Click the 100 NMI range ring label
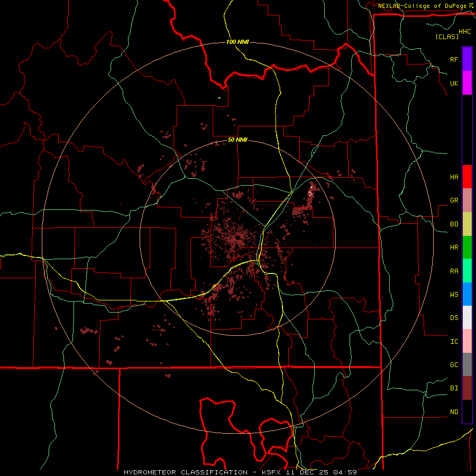 click(237, 42)
